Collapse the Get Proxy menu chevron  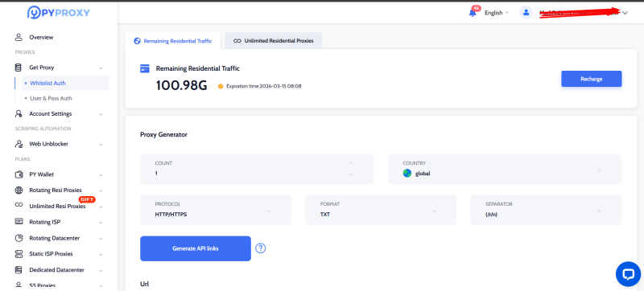click(101, 68)
